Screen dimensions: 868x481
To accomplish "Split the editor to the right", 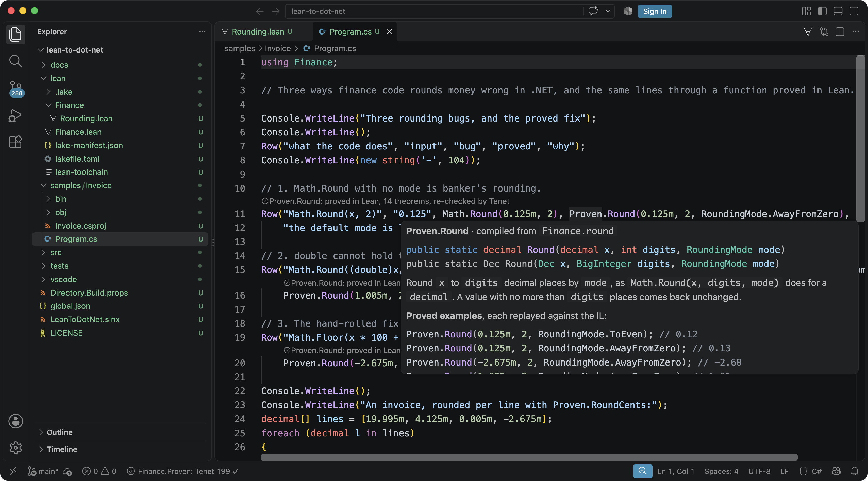I will tap(840, 32).
